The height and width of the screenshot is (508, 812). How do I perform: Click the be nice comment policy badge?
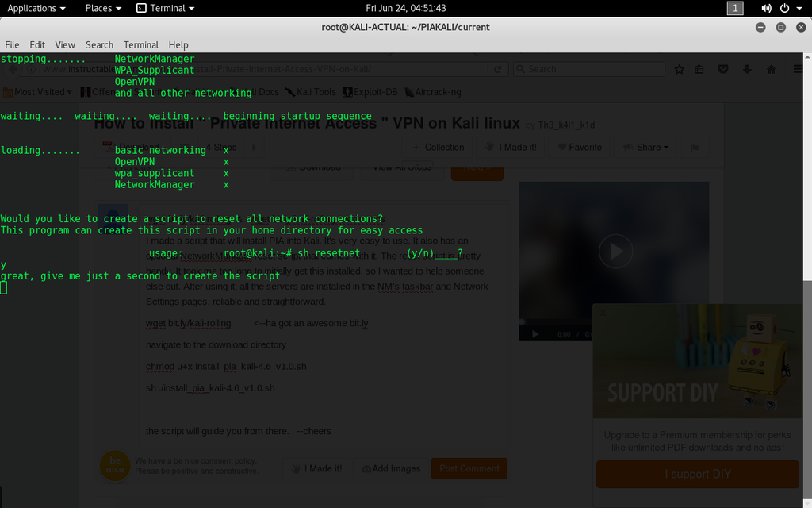[115, 465]
